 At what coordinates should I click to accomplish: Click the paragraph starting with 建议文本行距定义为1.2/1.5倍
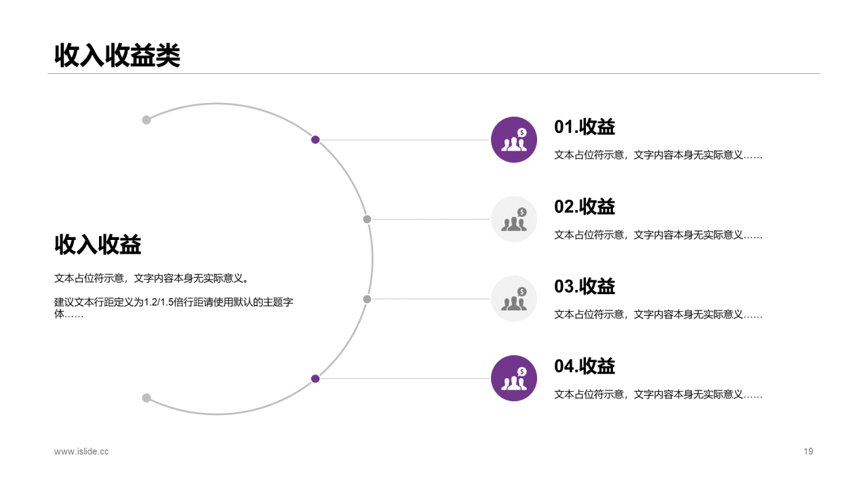click(x=174, y=308)
